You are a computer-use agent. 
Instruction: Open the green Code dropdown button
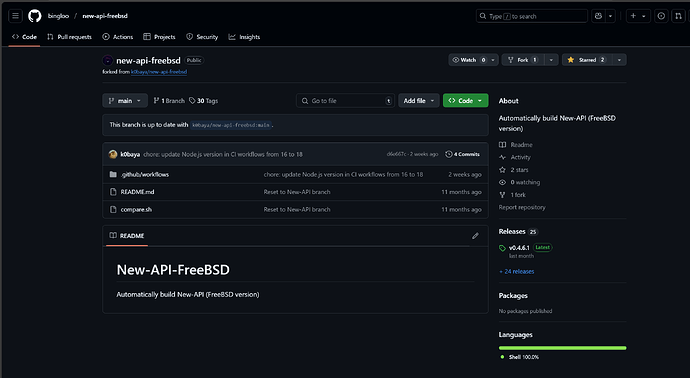pos(466,101)
